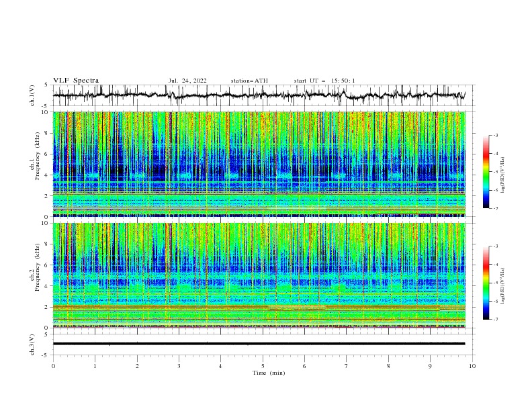Click the upper PSD color scale bar

coord(486,172)
